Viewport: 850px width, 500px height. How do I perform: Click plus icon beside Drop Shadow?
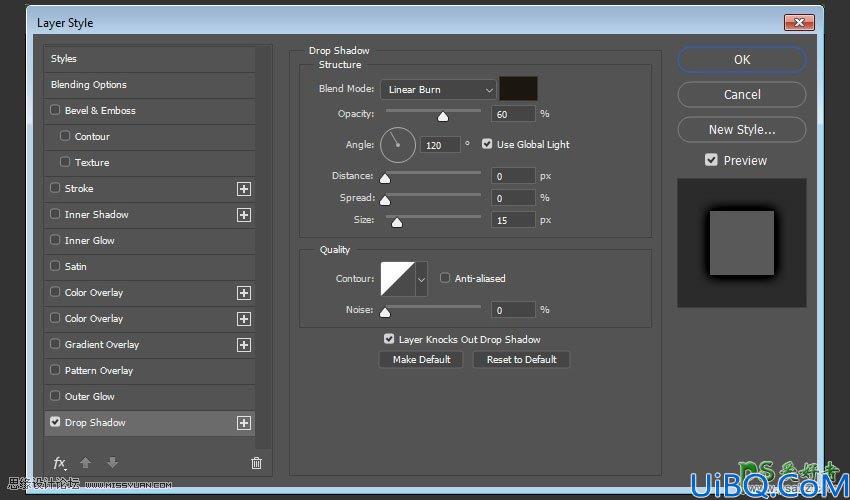click(x=244, y=423)
